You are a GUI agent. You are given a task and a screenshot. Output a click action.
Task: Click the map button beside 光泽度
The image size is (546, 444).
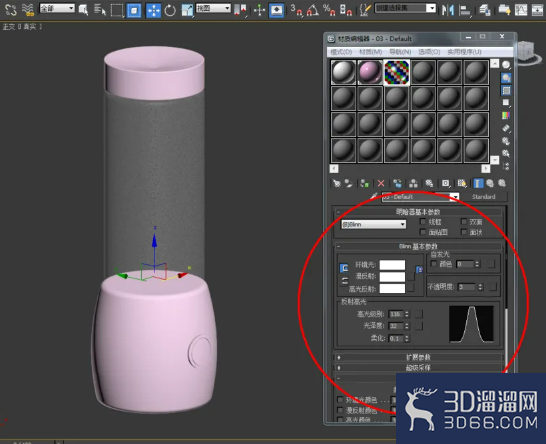[x=419, y=326]
